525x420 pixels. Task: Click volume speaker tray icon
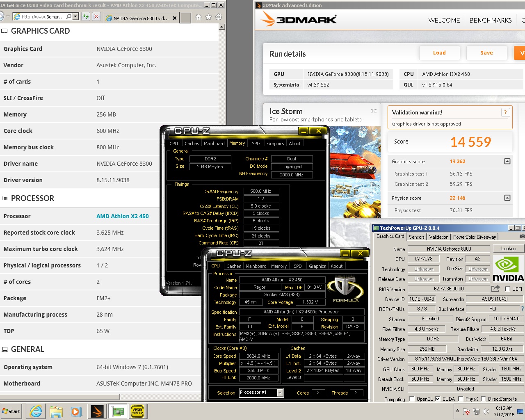tap(486, 411)
